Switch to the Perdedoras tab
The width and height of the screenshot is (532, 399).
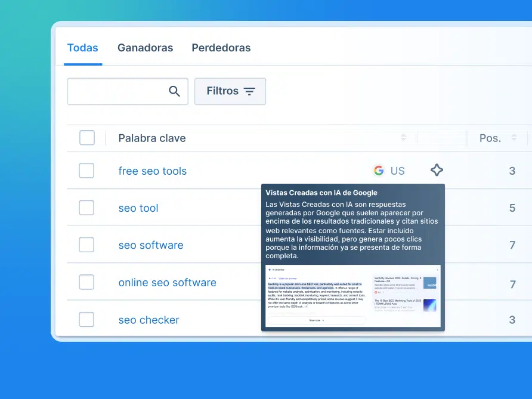(221, 48)
